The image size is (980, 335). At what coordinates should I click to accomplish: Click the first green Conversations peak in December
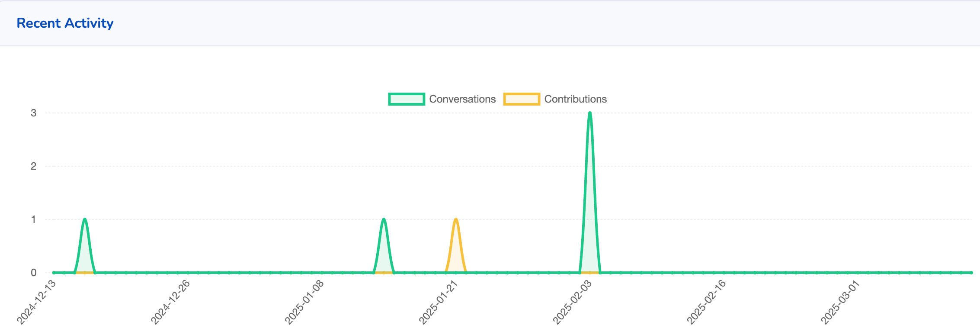pyautogui.click(x=85, y=219)
